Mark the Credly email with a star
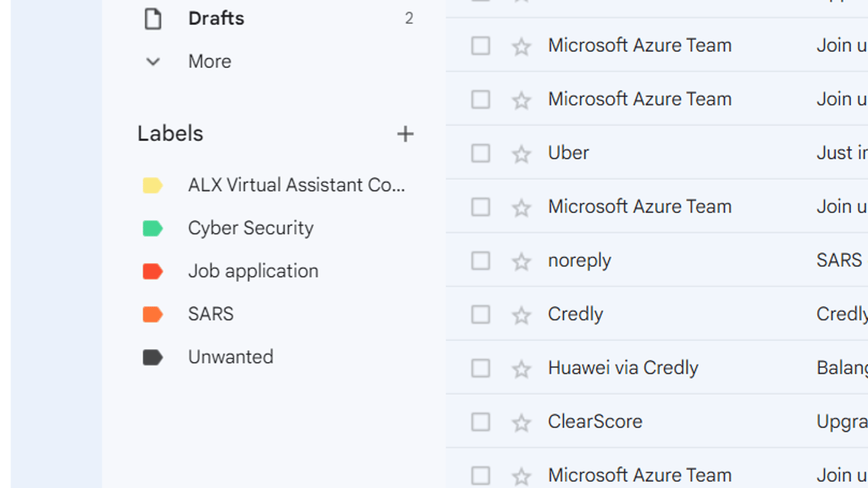 click(x=521, y=315)
